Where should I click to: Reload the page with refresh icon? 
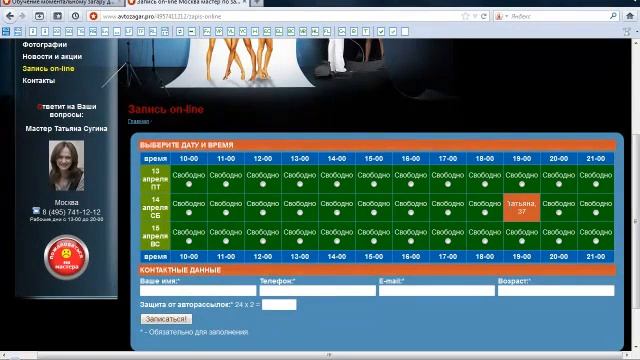pos(484,16)
